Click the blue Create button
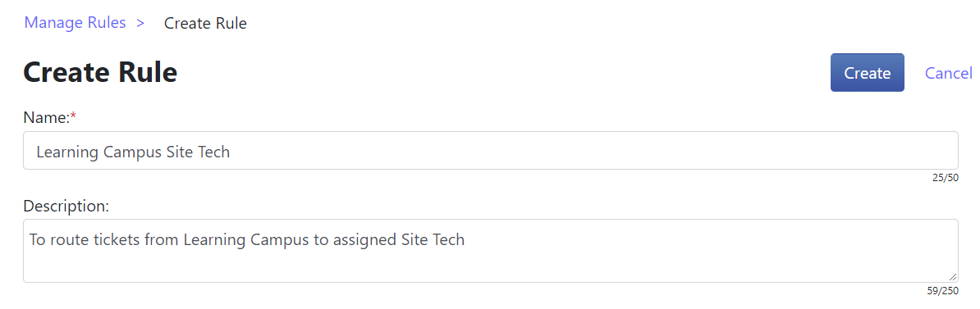Screen dimensions: 980x309 point(867,72)
